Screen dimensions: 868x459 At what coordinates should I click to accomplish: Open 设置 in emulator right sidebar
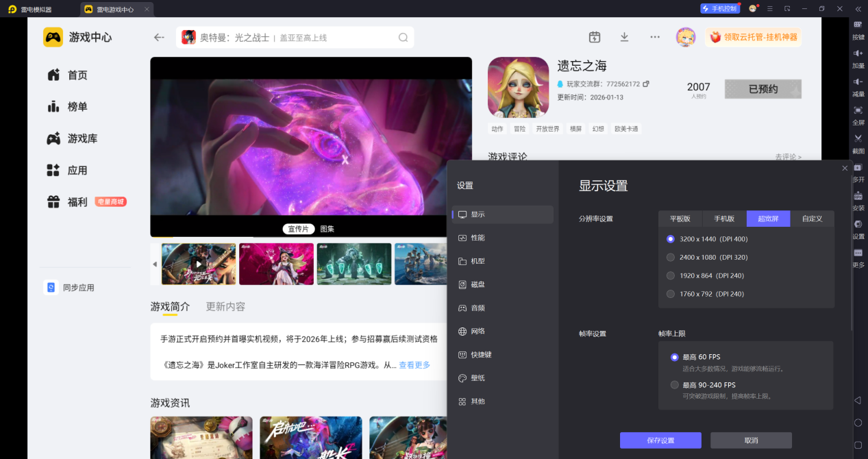click(x=858, y=229)
